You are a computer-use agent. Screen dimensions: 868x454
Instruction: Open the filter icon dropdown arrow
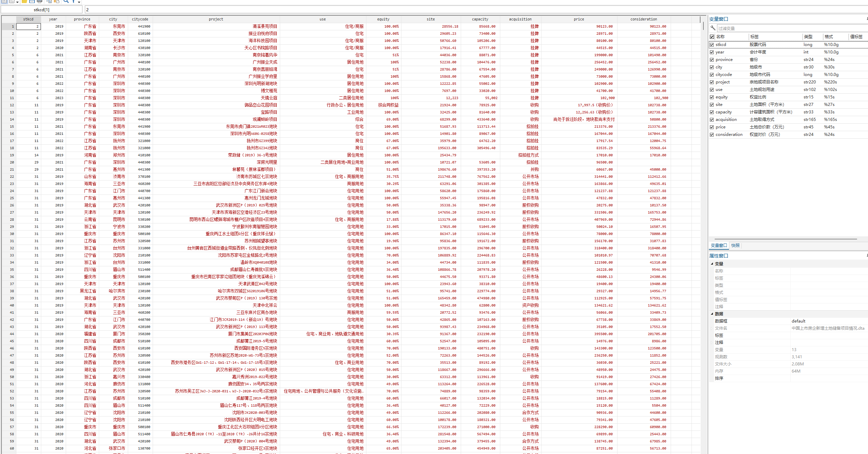(x=79, y=2)
